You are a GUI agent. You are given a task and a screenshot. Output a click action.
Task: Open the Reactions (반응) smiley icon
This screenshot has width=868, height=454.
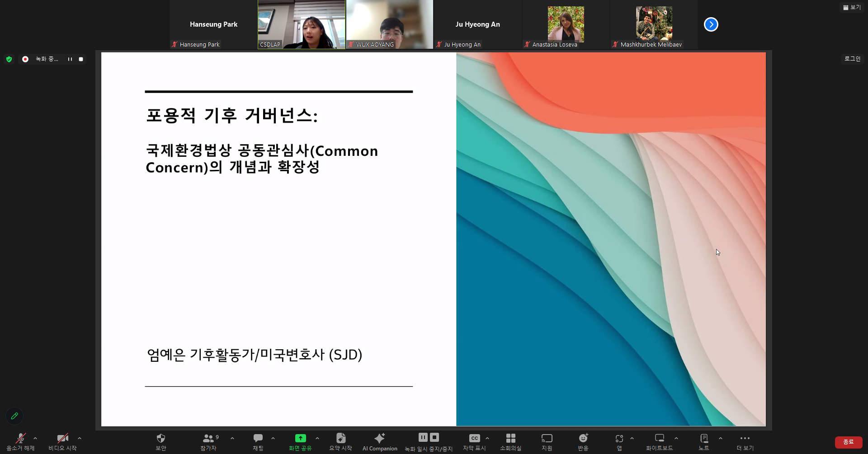point(583,439)
